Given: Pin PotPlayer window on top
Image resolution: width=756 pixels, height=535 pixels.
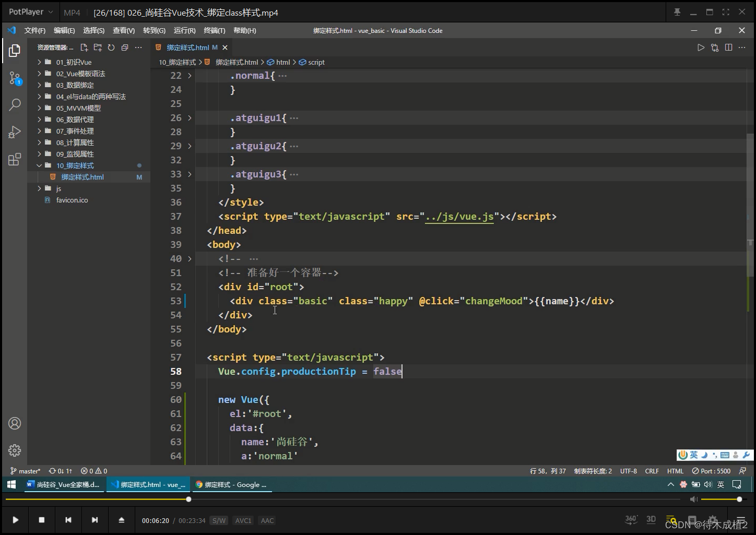Looking at the screenshot, I should click(677, 12).
